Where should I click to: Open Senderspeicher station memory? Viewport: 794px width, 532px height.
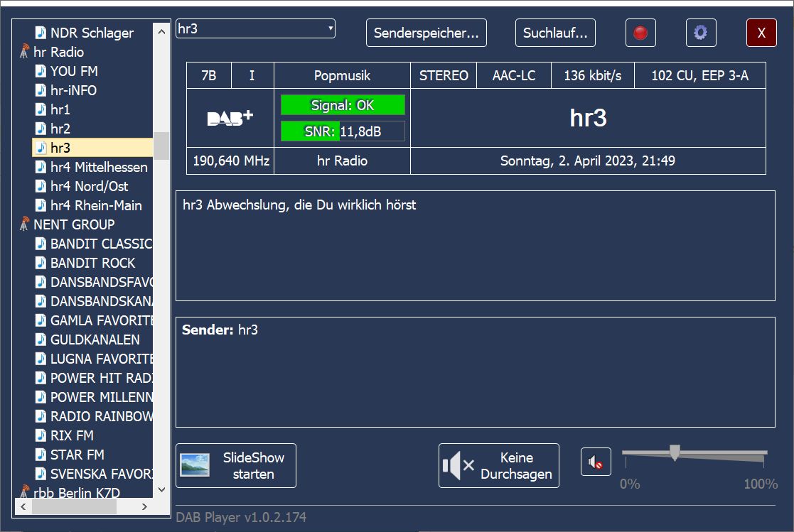pos(426,33)
